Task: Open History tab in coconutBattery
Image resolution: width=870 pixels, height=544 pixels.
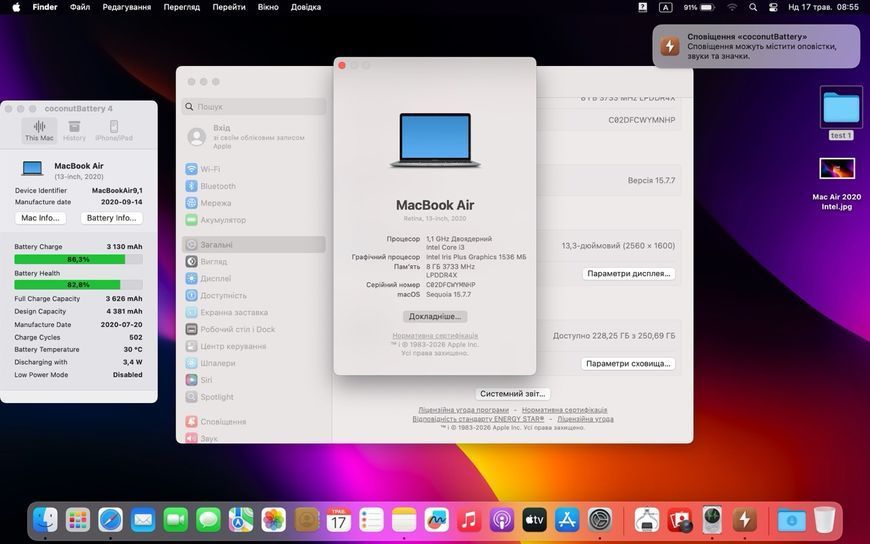Action: [x=74, y=131]
